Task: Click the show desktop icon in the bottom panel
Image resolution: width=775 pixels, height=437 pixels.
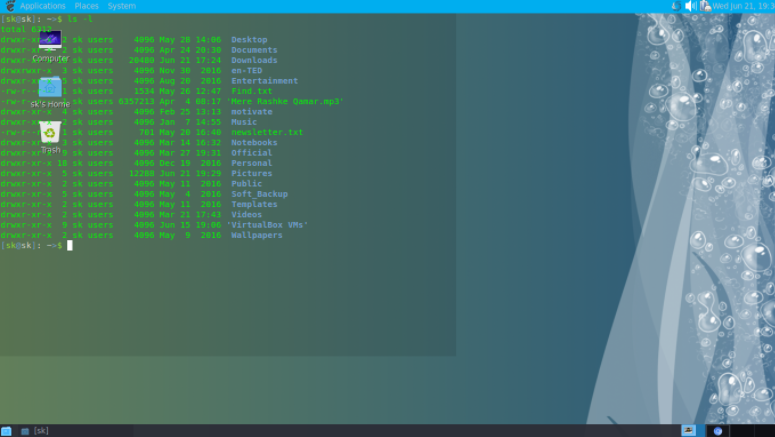Action: point(6,431)
